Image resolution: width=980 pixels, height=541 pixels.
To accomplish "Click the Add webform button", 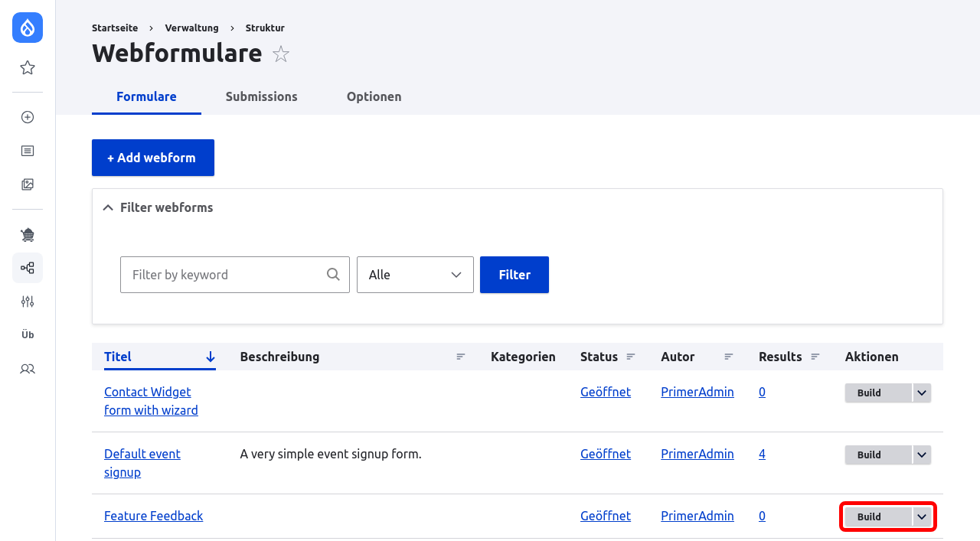I will [153, 158].
